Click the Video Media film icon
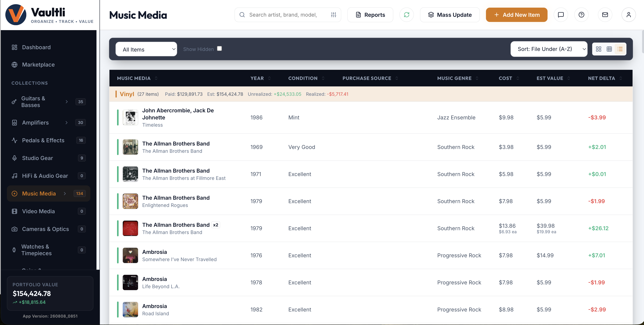Image resolution: width=644 pixels, height=325 pixels. 14,211
